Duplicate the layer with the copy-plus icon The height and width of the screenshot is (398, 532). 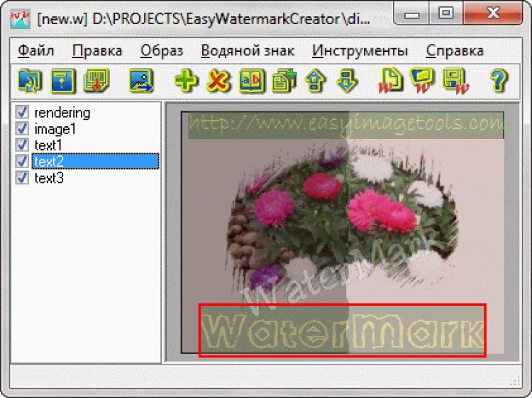(x=284, y=81)
